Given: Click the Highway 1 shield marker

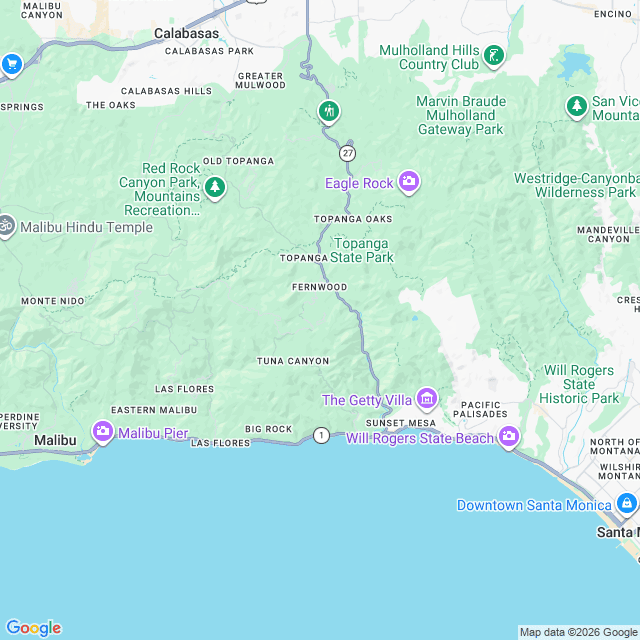Looking at the screenshot, I should click(x=321, y=436).
